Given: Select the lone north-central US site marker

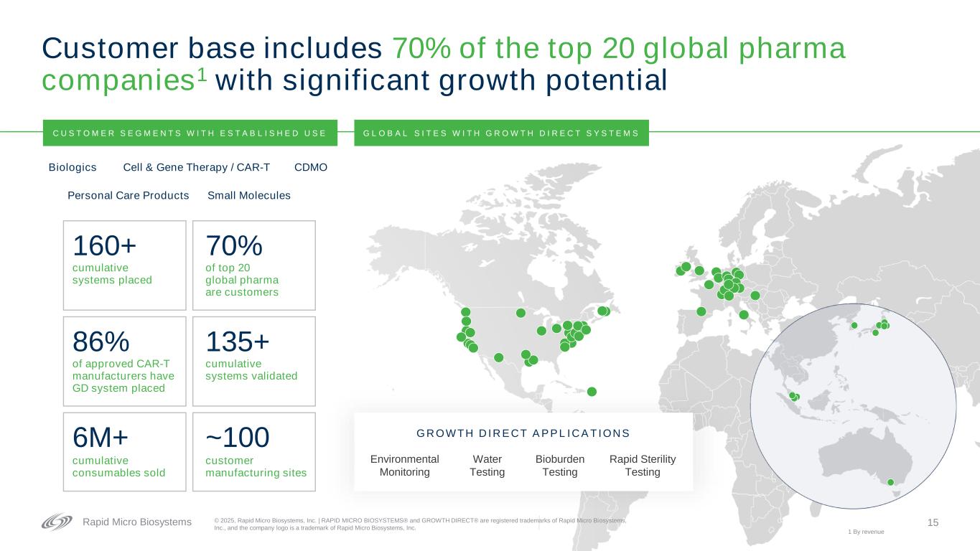Looking at the screenshot, I should [521, 313].
